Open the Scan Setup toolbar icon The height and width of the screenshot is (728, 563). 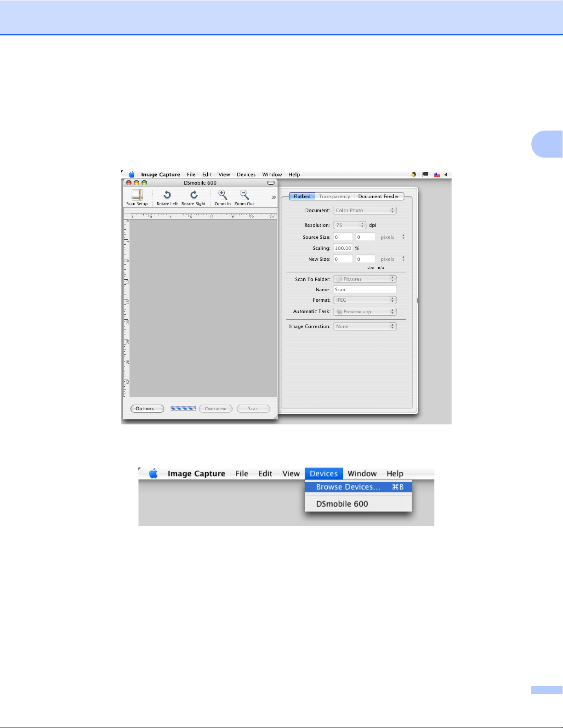137,198
